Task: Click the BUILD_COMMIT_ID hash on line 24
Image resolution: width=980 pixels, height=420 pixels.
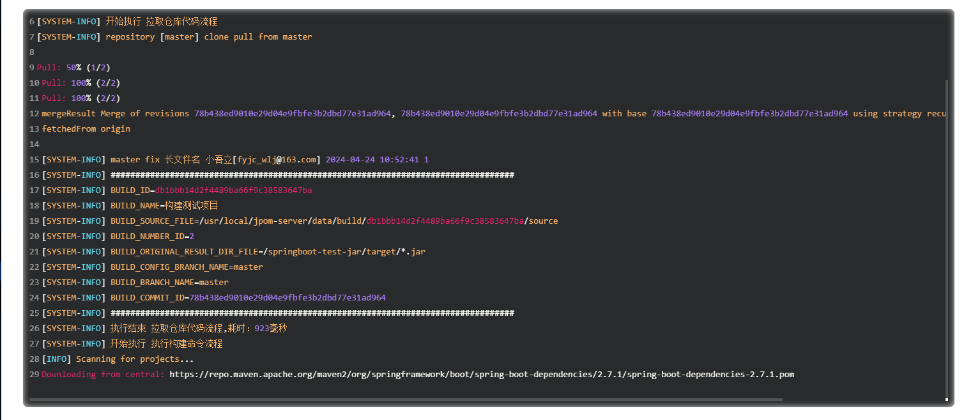Action: [x=287, y=298]
